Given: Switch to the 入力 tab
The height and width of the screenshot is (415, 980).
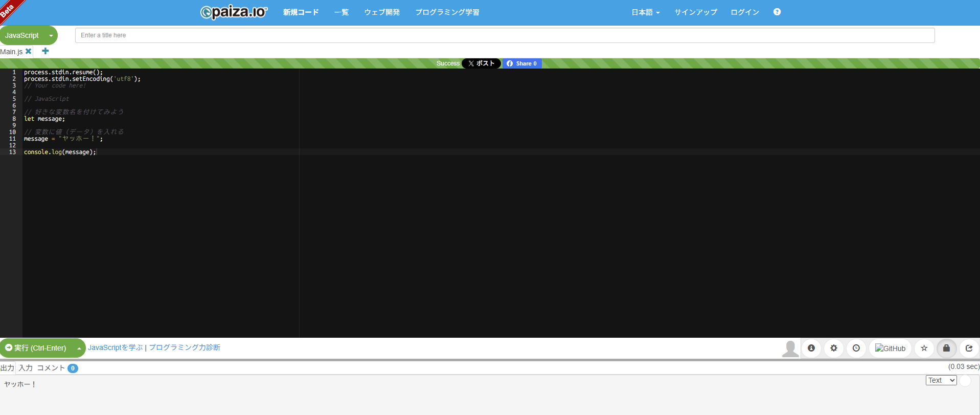Looking at the screenshot, I should pyautogui.click(x=26, y=368).
